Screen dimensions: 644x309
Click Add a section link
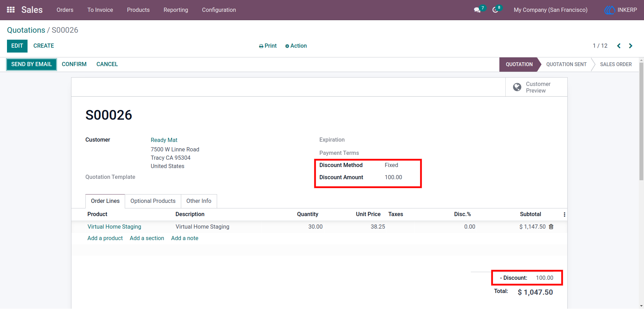147,238
